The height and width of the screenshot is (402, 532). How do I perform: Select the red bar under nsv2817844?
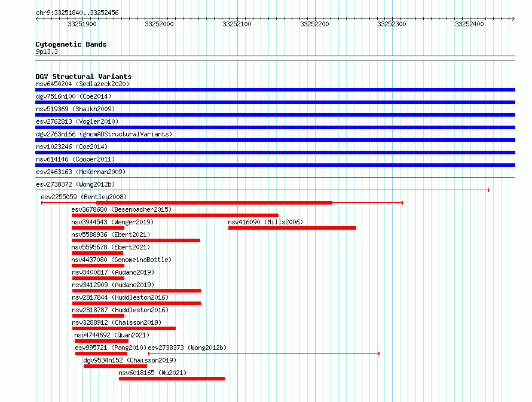pyautogui.click(x=136, y=303)
